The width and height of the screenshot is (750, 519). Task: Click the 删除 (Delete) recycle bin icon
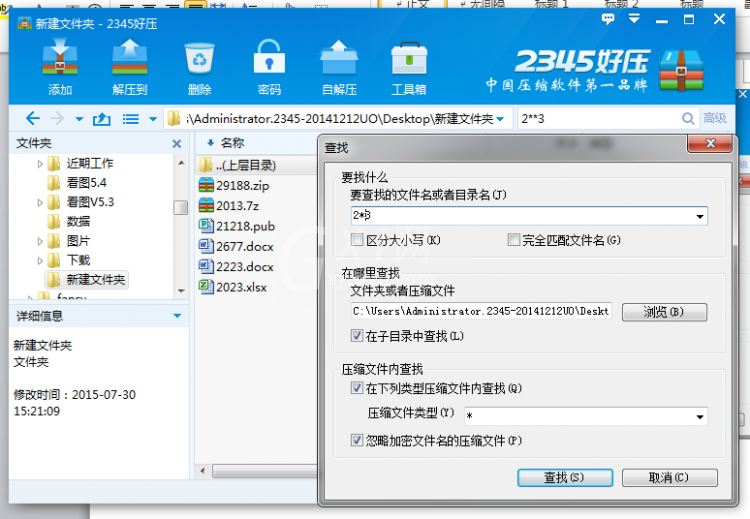pyautogui.click(x=199, y=66)
